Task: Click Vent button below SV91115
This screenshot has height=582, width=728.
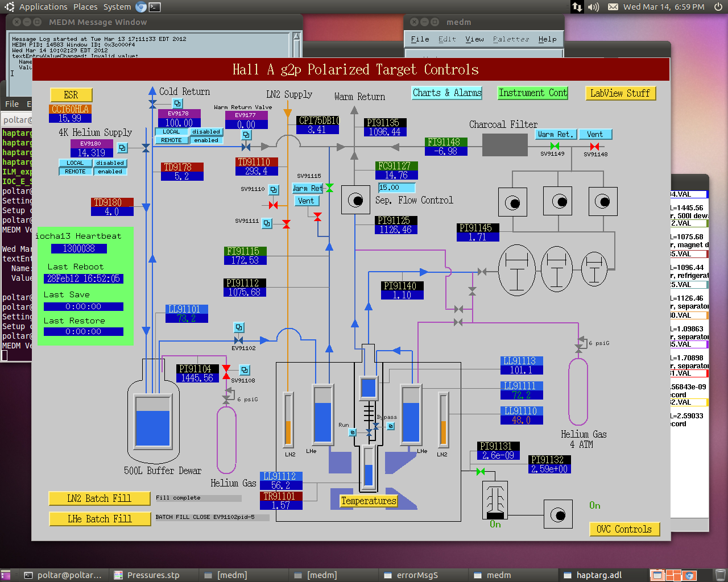Action: point(306,201)
